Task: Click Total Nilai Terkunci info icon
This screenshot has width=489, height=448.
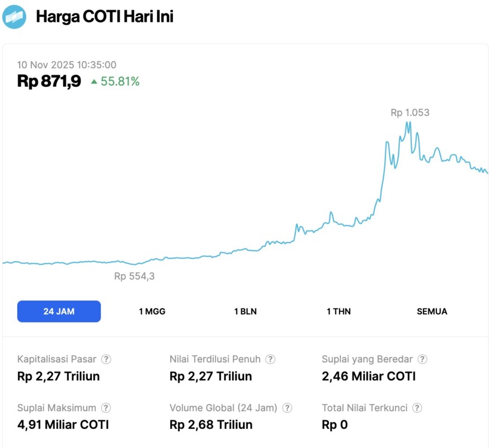Action: [x=417, y=408]
